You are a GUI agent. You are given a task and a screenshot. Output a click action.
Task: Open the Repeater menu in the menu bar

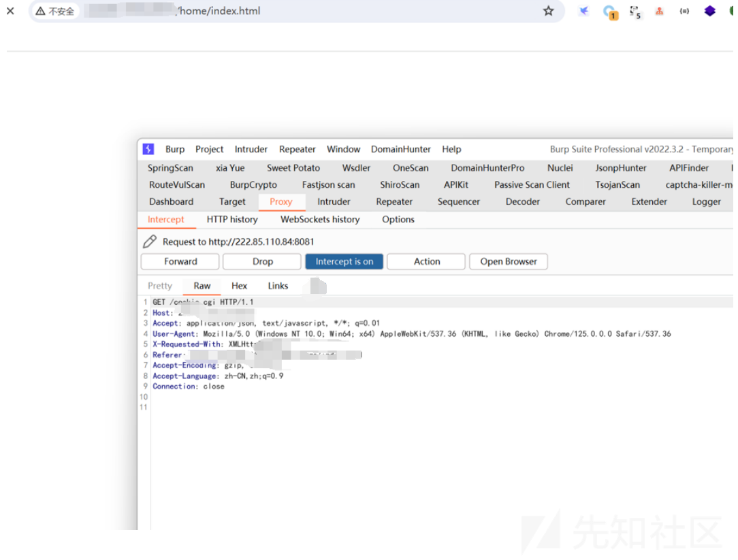[297, 149]
